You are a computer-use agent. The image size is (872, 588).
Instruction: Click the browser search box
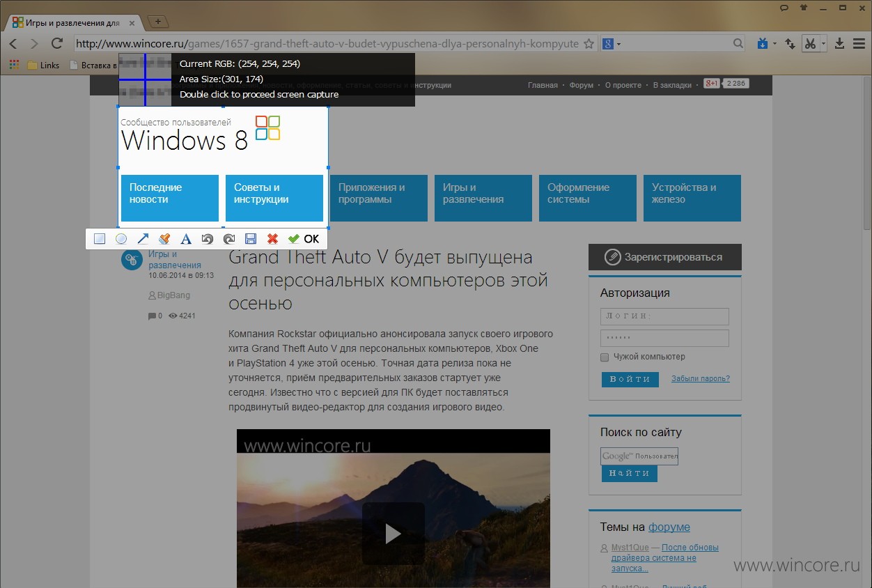pos(673,44)
